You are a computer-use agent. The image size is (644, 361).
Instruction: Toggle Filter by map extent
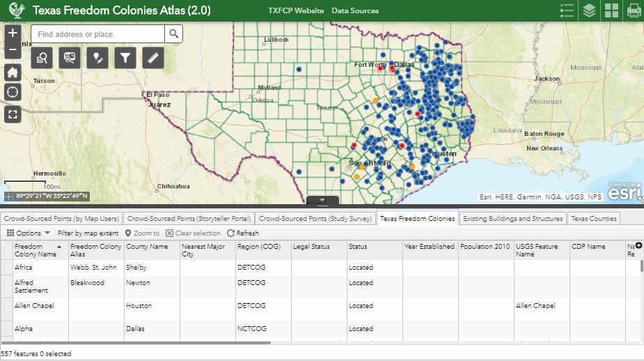(88, 233)
